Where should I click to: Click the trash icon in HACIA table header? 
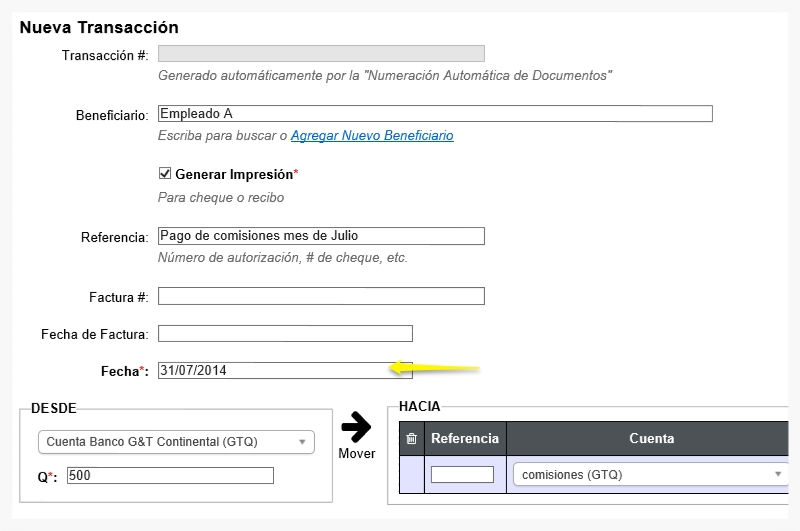click(411, 438)
